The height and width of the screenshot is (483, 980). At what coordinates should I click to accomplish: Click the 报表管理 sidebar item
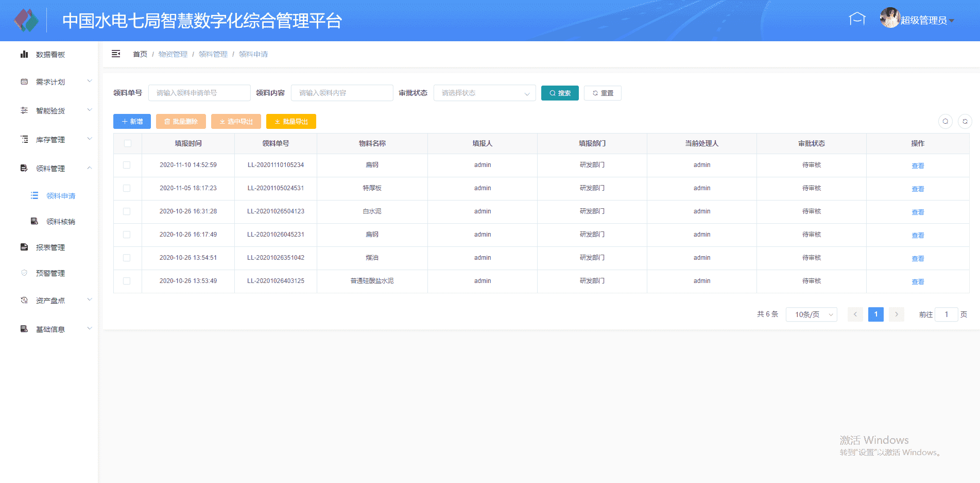pos(50,247)
